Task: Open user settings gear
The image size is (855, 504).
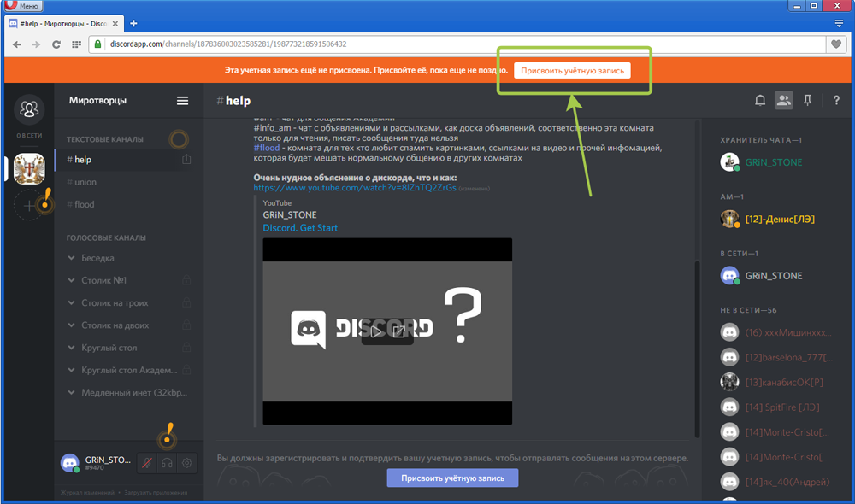Action: click(187, 463)
